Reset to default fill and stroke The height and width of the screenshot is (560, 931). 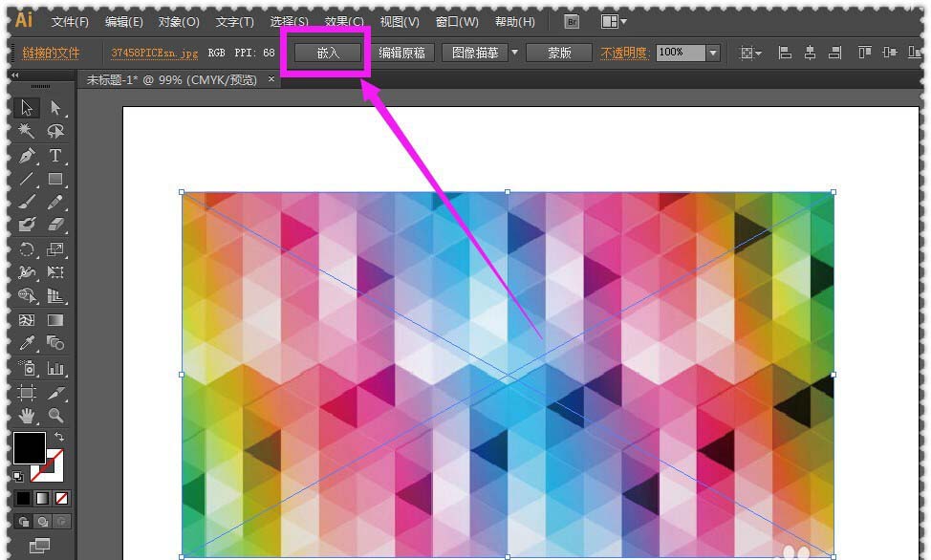click(x=18, y=476)
